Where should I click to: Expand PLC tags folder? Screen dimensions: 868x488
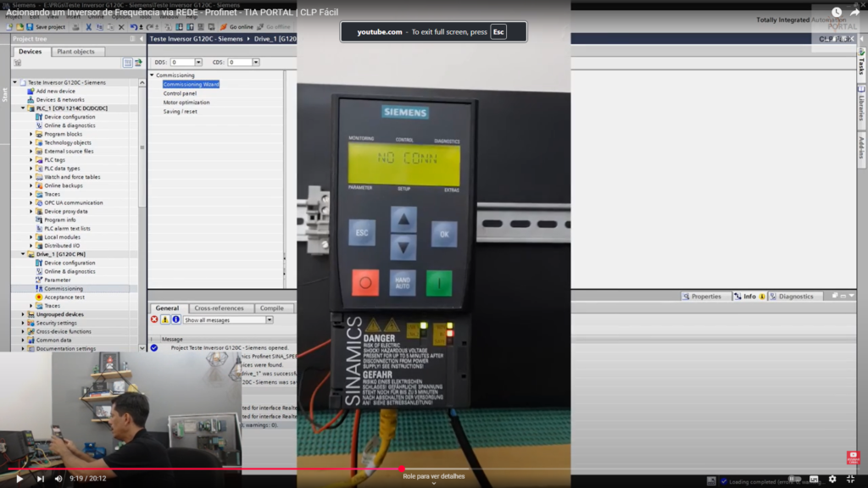tap(31, 160)
